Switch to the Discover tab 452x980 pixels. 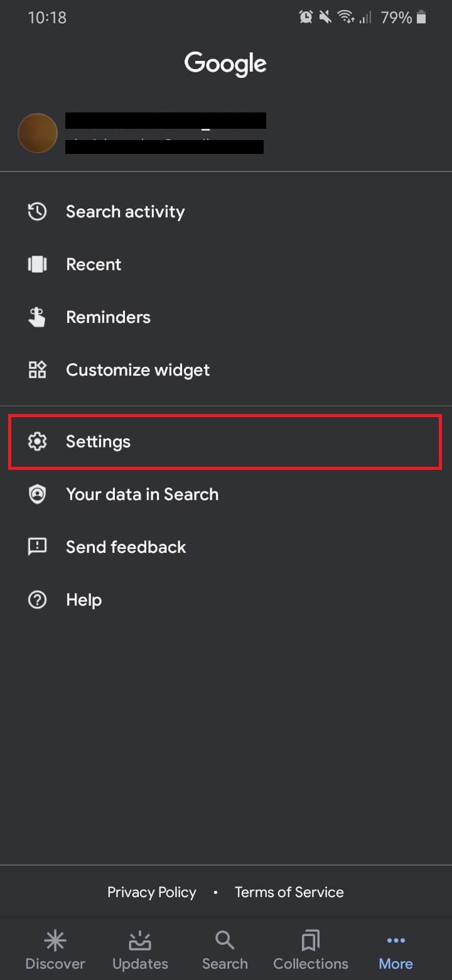tap(55, 951)
